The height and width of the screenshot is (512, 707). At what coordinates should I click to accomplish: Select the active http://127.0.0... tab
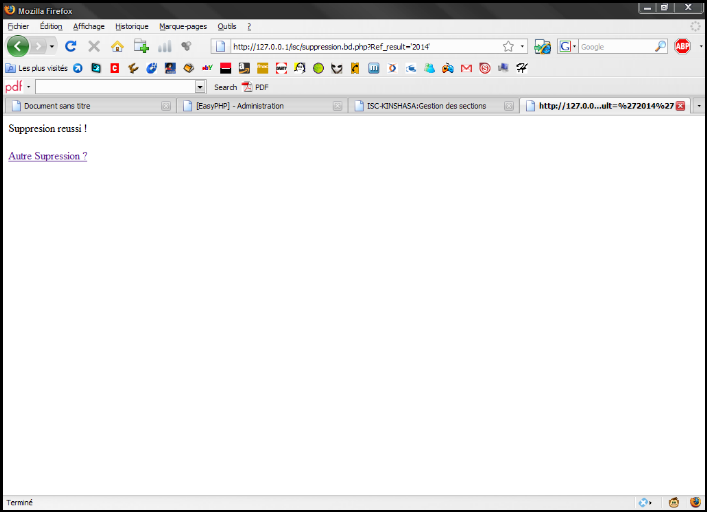coord(605,106)
